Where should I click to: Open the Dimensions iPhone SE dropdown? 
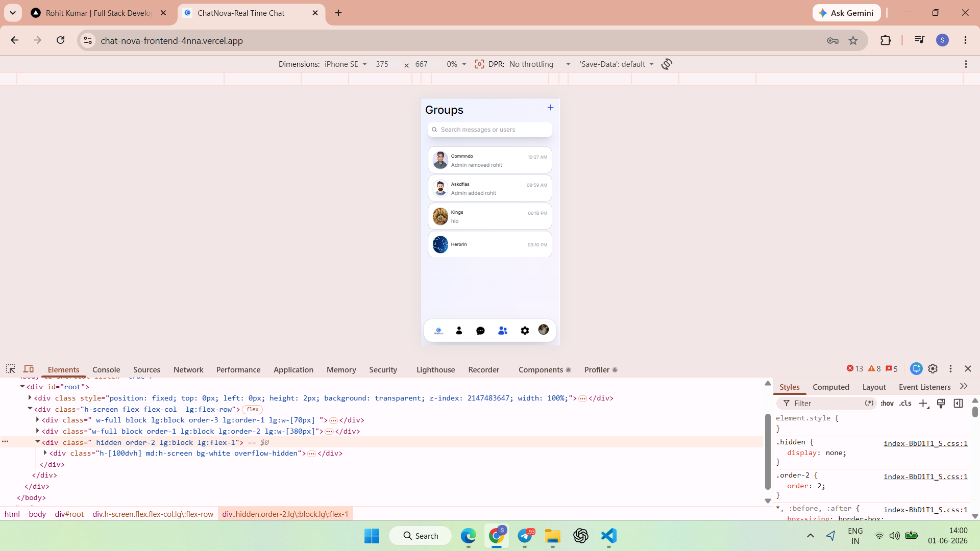pyautogui.click(x=346, y=64)
